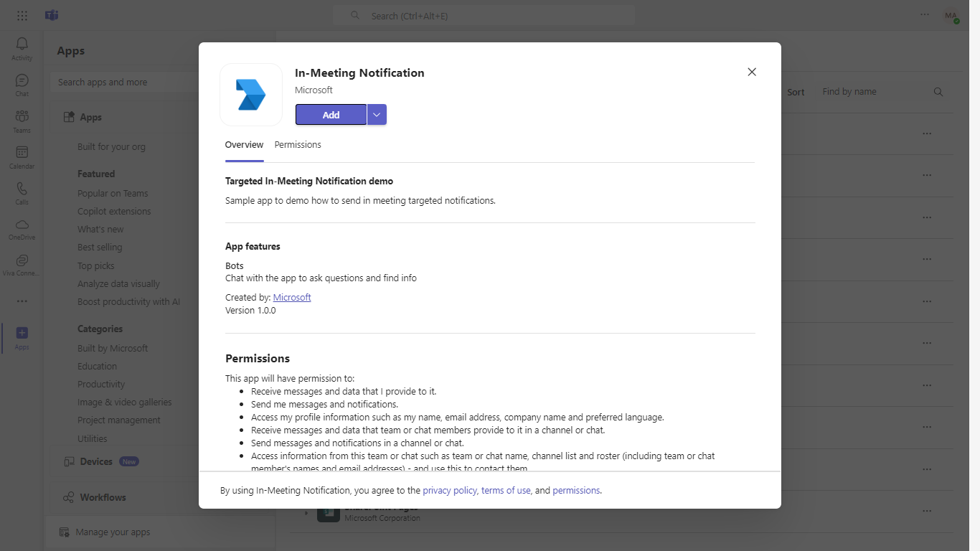Screen dimensions: 980x551
Task: Select the Utilities category
Action: click(x=93, y=439)
